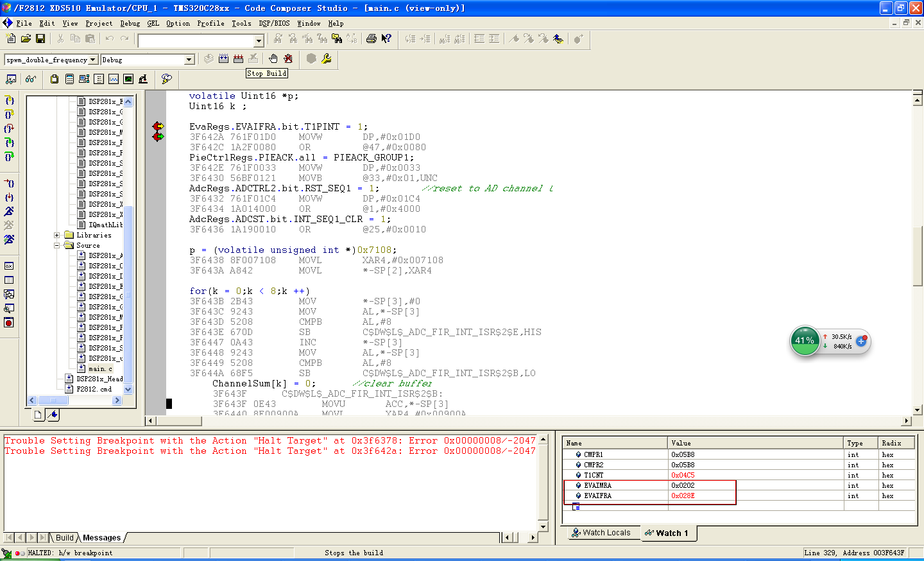Switch to the Watch Locals tab
Screen dimensions: 924x561
(601, 533)
